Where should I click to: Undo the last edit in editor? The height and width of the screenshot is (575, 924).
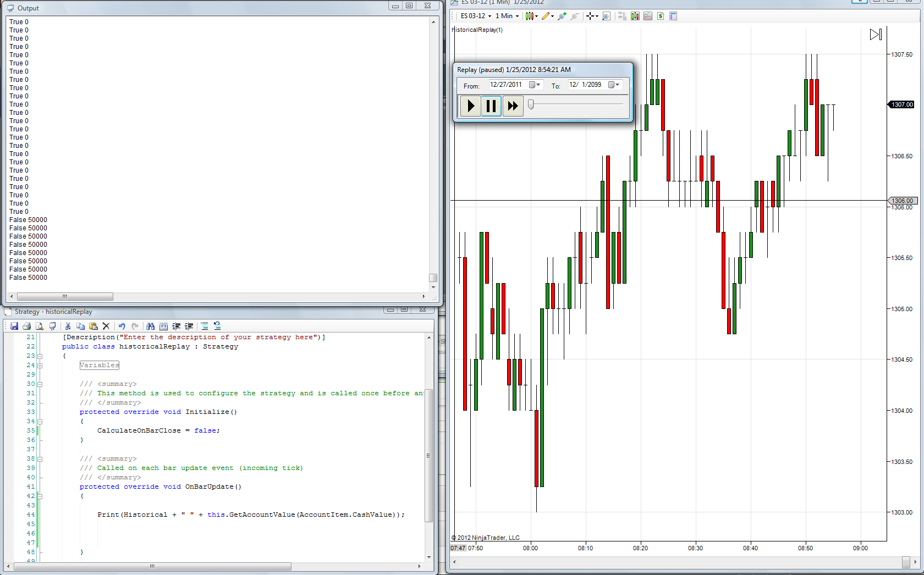[x=122, y=326]
